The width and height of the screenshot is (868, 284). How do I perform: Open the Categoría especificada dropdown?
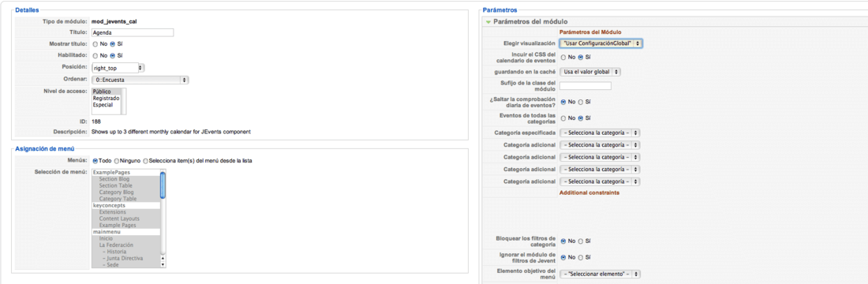pos(600,133)
